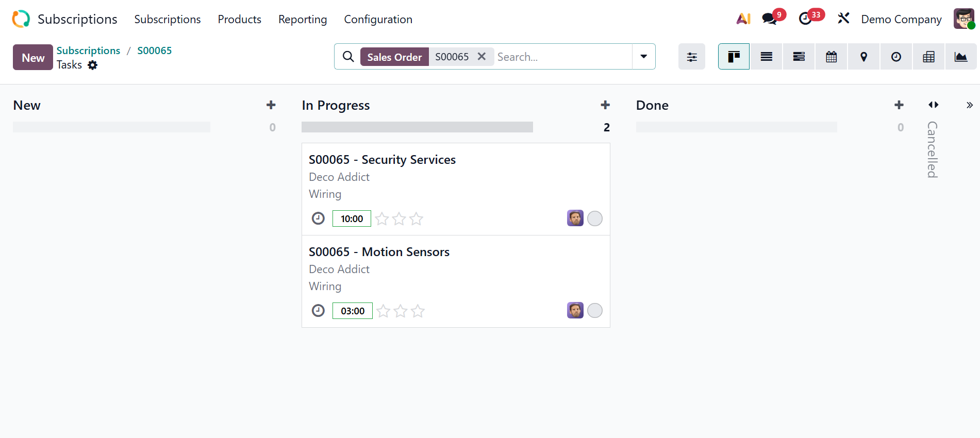Open the graph chart view
980x438 pixels.
click(960, 57)
